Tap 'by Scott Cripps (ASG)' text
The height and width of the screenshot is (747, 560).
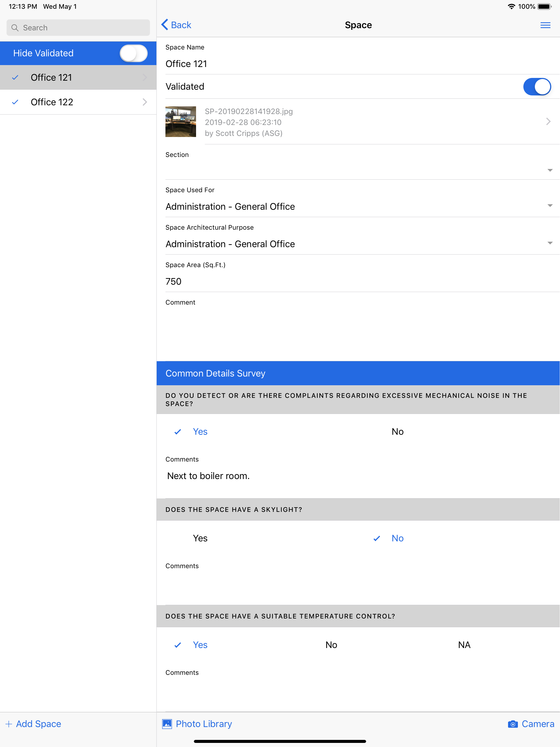coord(244,133)
